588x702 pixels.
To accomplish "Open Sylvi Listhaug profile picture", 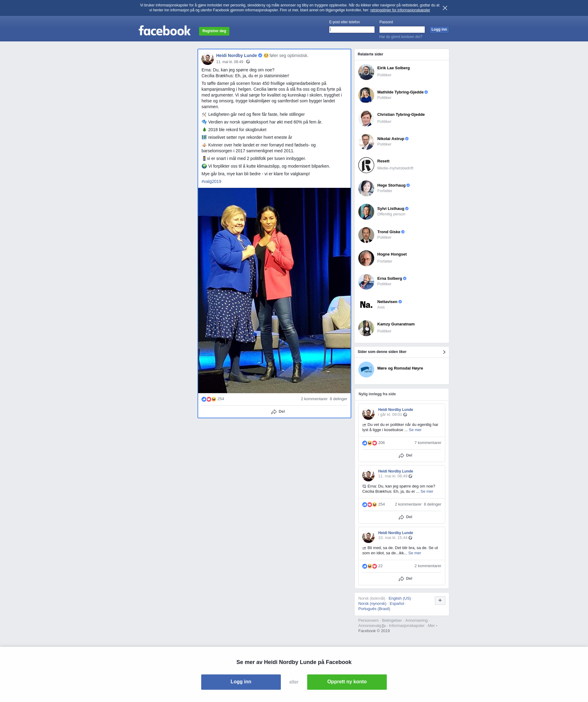I will tap(366, 212).
